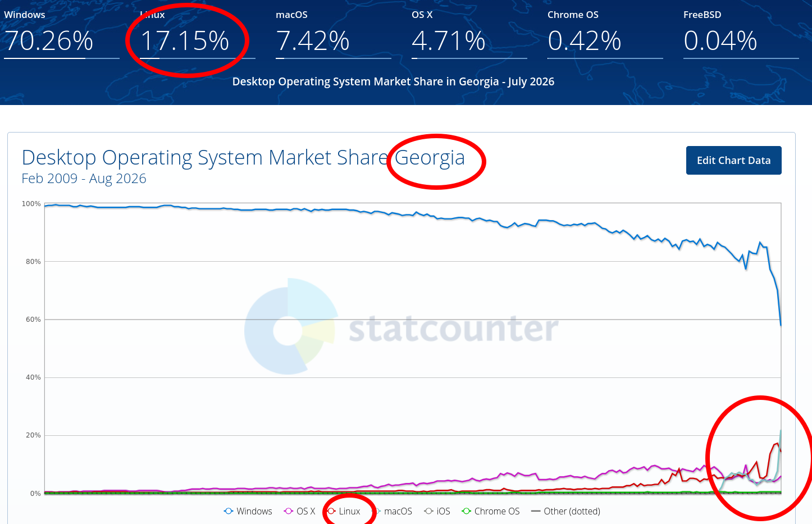This screenshot has width=812, height=524.
Task: Click the 20% y-axis label
Action: pos(33,435)
